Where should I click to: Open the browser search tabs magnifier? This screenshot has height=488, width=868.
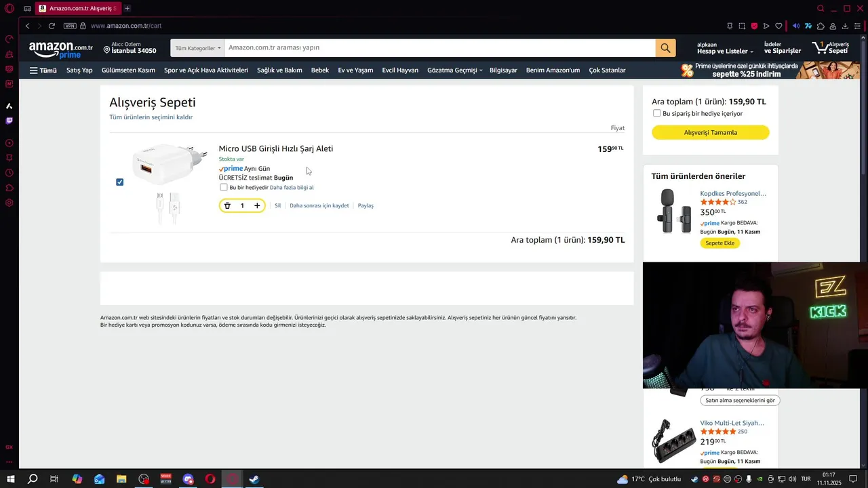(821, 8)
